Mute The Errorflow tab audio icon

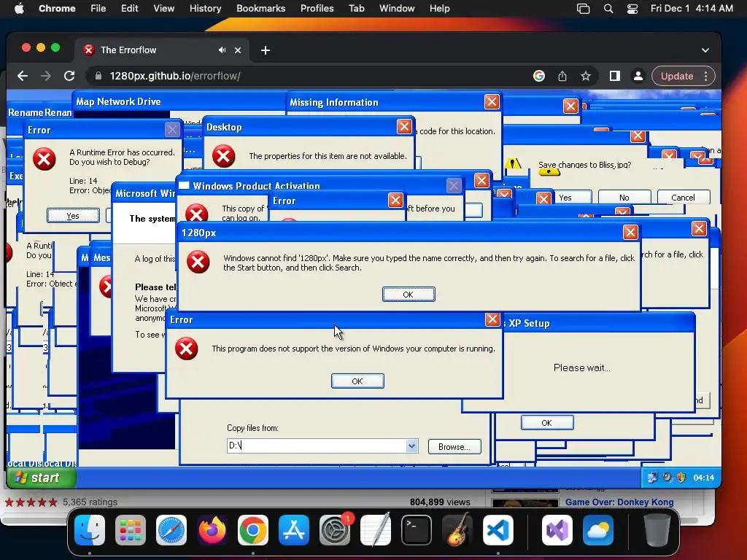click(x=222, y=50)
